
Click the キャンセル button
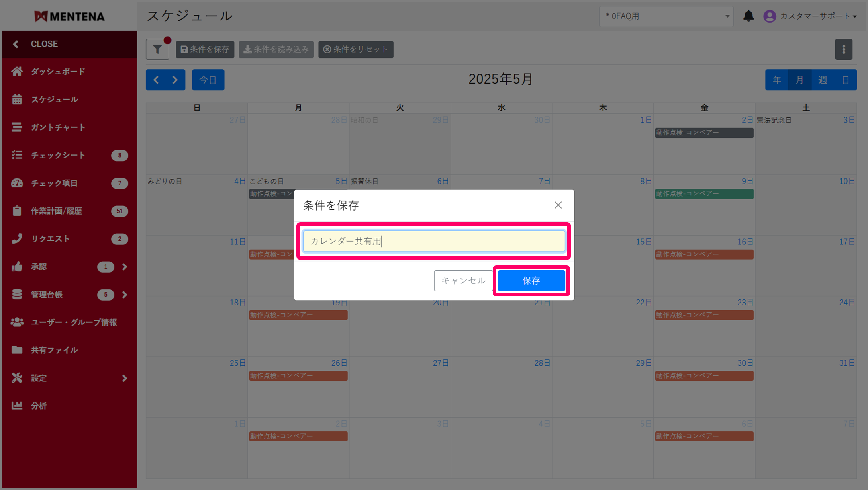click(463, 281)
